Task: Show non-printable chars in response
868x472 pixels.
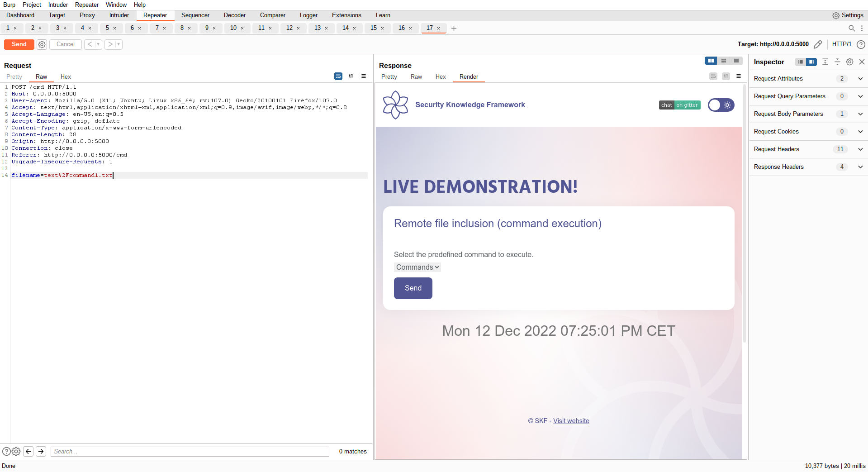Action: pos(726,76)
